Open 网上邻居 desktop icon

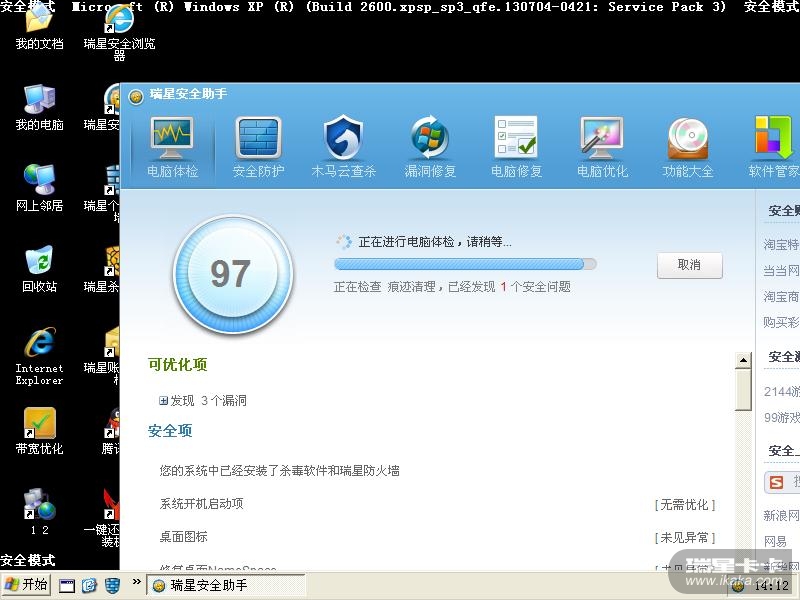[39, 188]
